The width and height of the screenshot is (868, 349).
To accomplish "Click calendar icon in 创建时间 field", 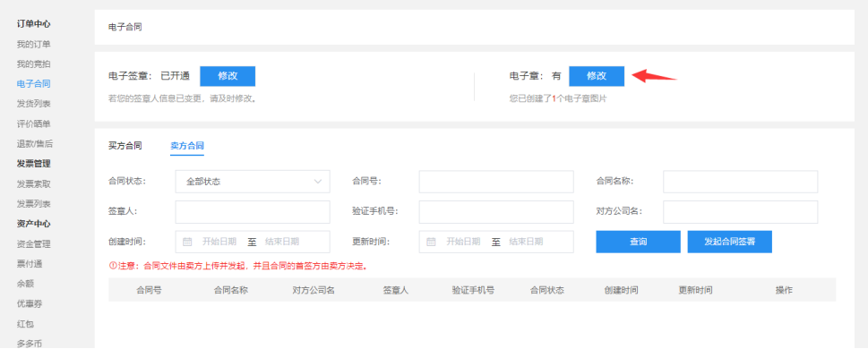I will coord(187,242).
